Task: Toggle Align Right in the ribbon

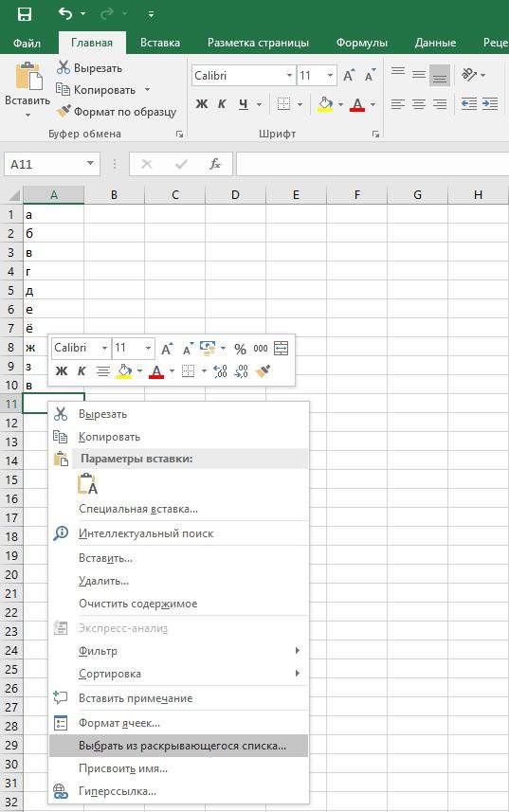Action: click(x=440, y=104)
